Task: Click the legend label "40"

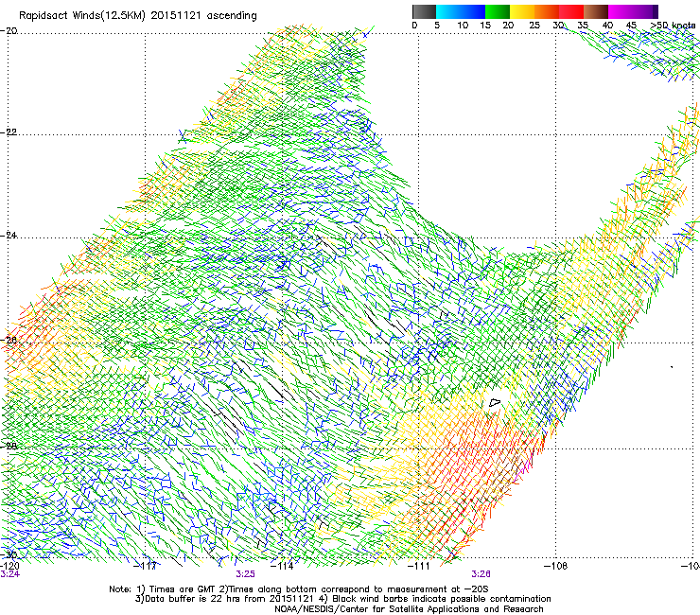Action: 607,26
